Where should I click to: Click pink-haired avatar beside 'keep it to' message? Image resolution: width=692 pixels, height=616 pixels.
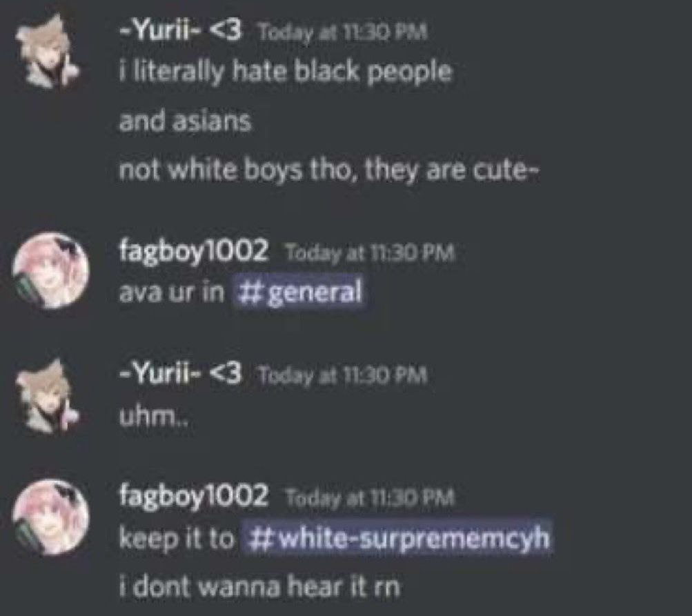[x=50, y=517]
